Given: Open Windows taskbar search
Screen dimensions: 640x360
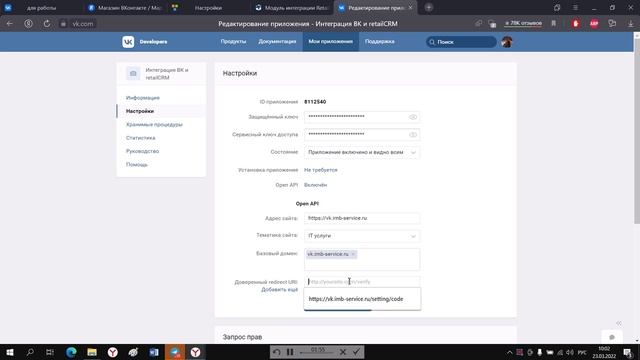Looking at the screenshot, I should [30, 352].
